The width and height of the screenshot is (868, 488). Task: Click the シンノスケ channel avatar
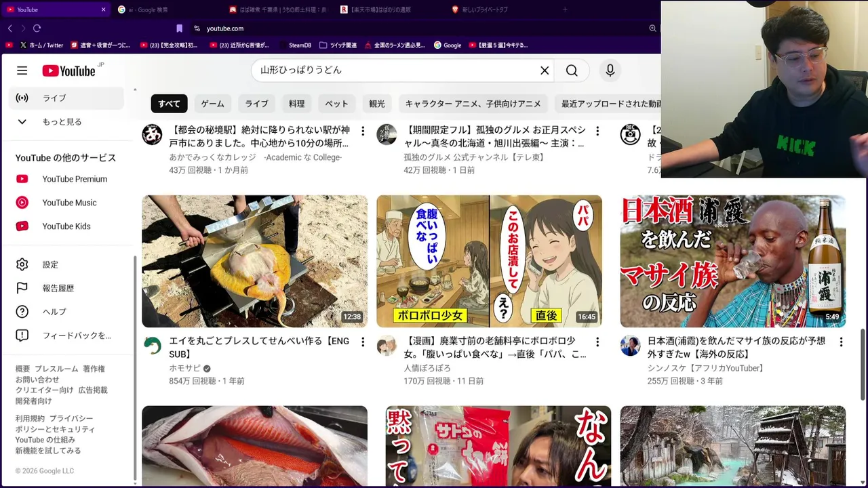point(630,346)
